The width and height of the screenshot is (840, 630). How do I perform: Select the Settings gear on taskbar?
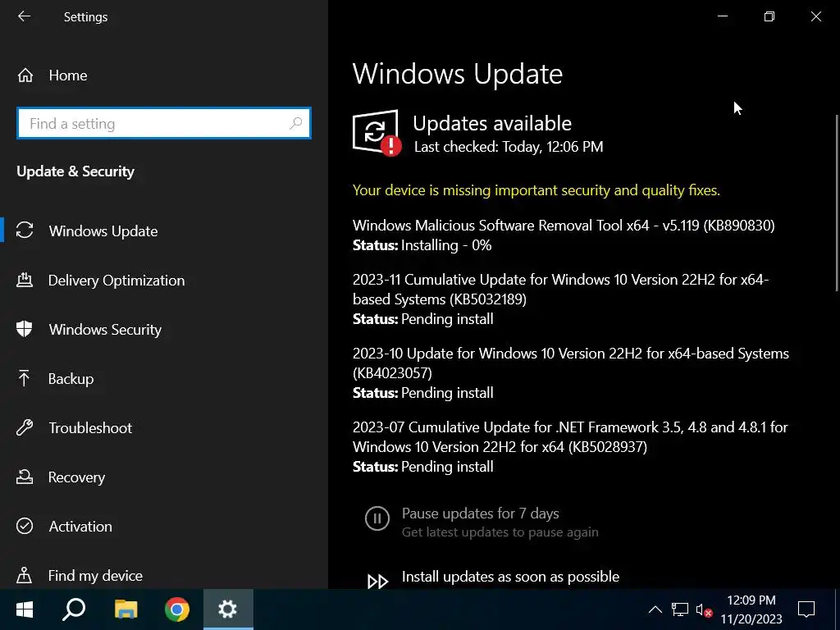tap(228, 609)
